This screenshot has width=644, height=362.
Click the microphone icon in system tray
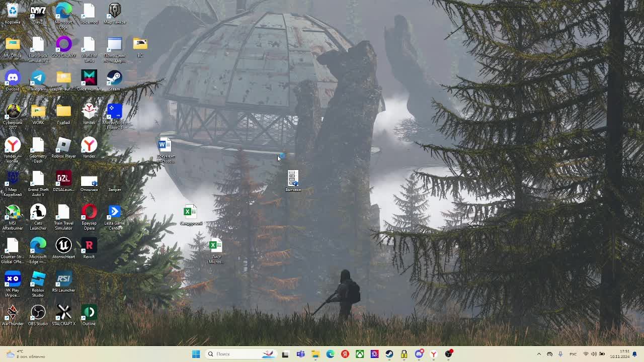point(560,354)
